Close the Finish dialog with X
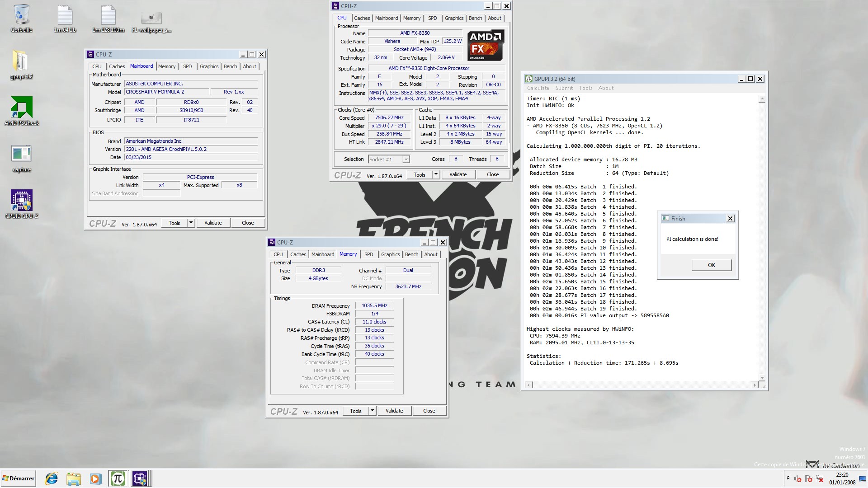This screenshot has width=868, height=488. 730,218
